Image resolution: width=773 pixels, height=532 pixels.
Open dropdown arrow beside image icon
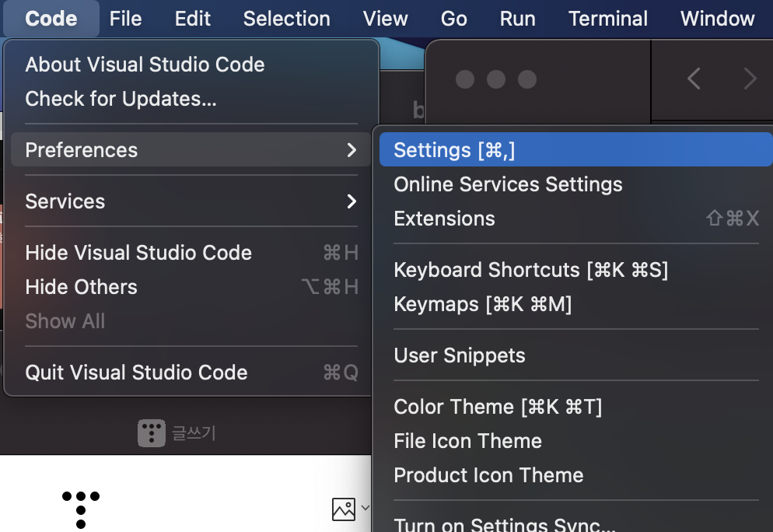[366, 507]
